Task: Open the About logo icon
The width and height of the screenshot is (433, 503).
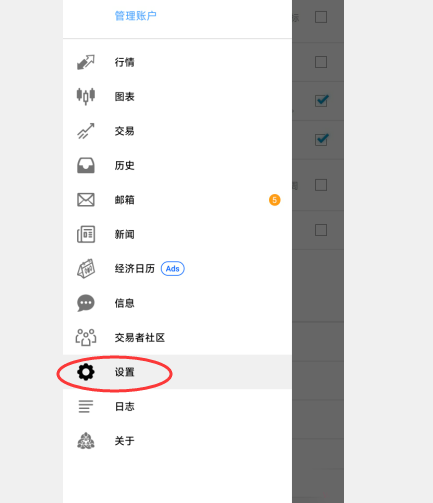Action: 86,441
